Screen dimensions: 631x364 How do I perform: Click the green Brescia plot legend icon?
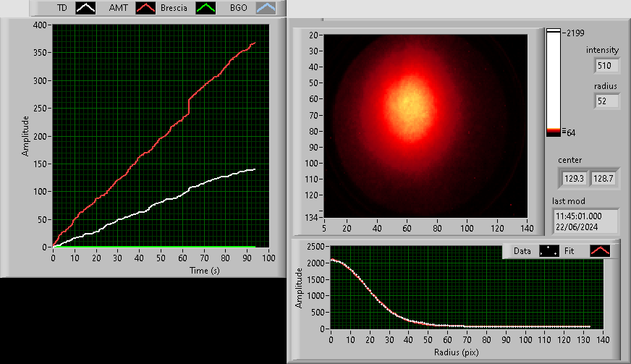[x=208, y=8]
